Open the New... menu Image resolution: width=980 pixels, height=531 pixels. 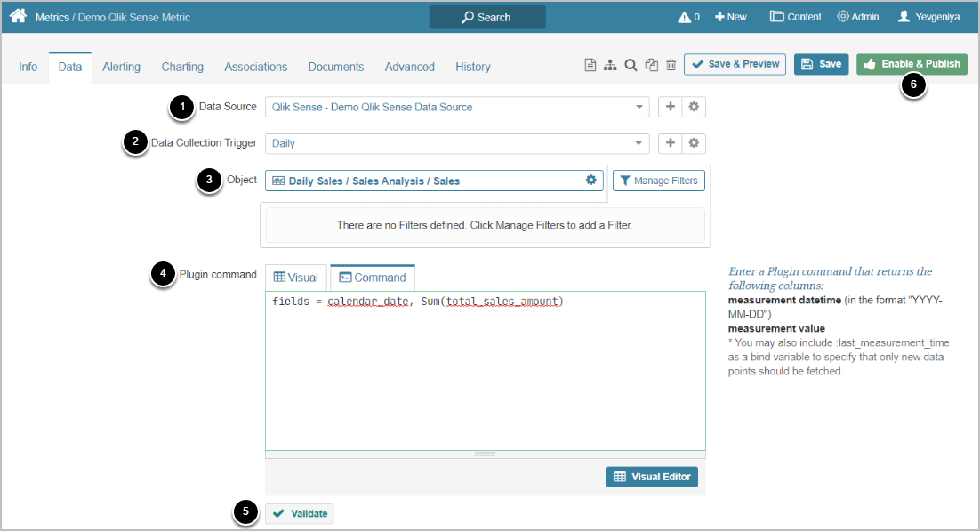pyautogui.click(x=735, y=17)
